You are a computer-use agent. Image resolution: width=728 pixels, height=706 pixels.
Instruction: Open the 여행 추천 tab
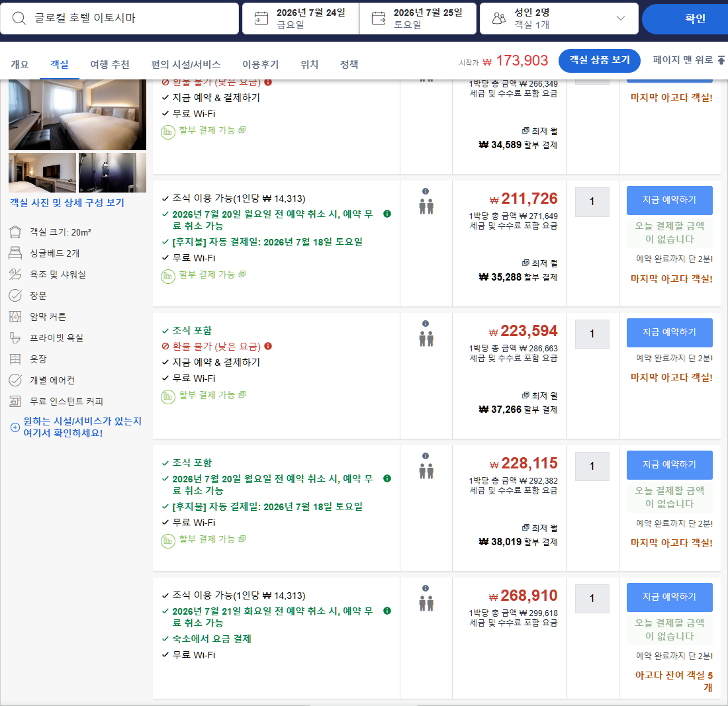110,64
